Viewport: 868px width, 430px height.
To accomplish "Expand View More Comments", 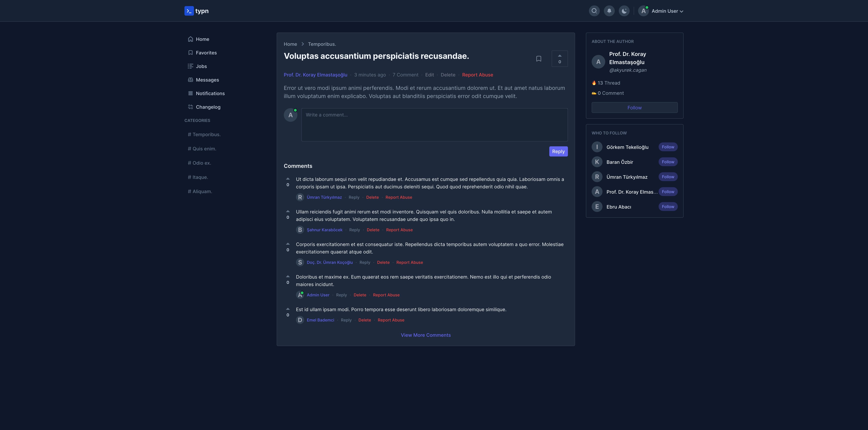I will 425,335.
